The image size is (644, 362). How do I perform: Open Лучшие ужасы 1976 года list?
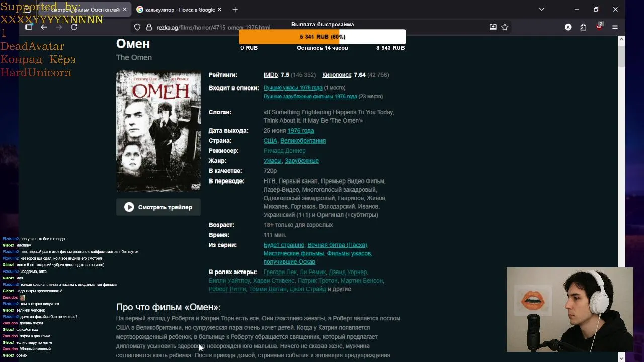(x=293, y=88)
